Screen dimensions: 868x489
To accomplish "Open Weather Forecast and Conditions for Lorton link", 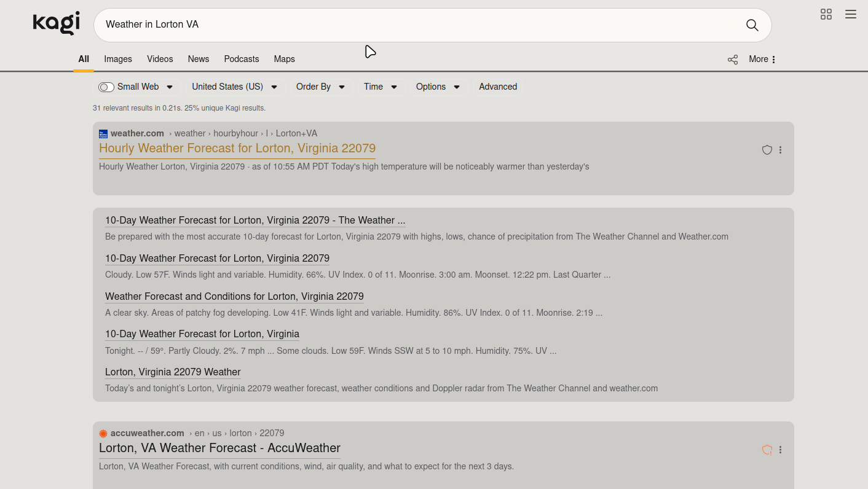I will (234, 296).
